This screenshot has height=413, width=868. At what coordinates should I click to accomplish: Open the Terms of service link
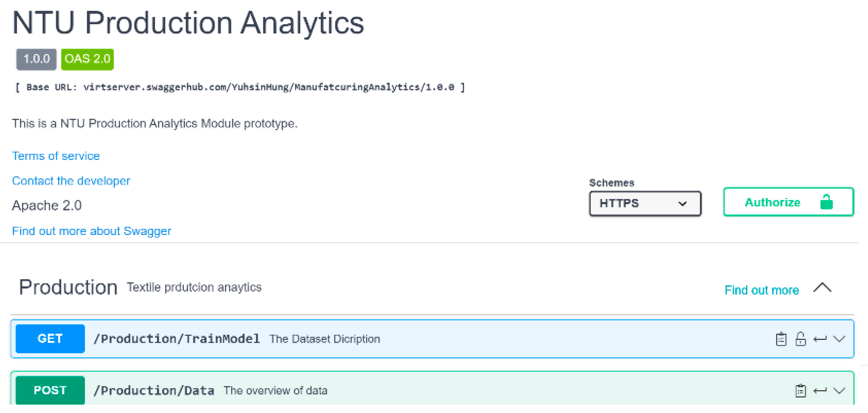point(56,156)
